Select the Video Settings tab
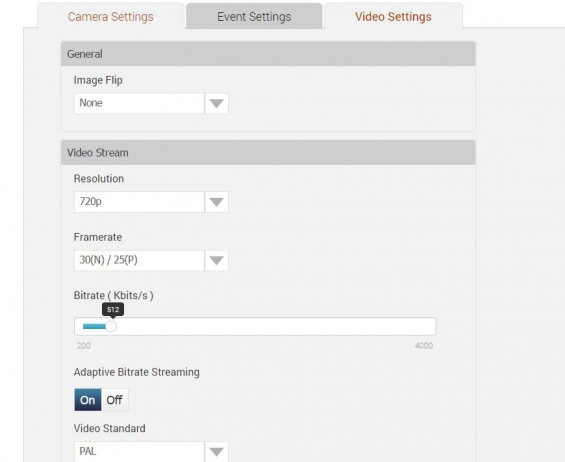Screen dimensions: 565x462 point(393,16)
